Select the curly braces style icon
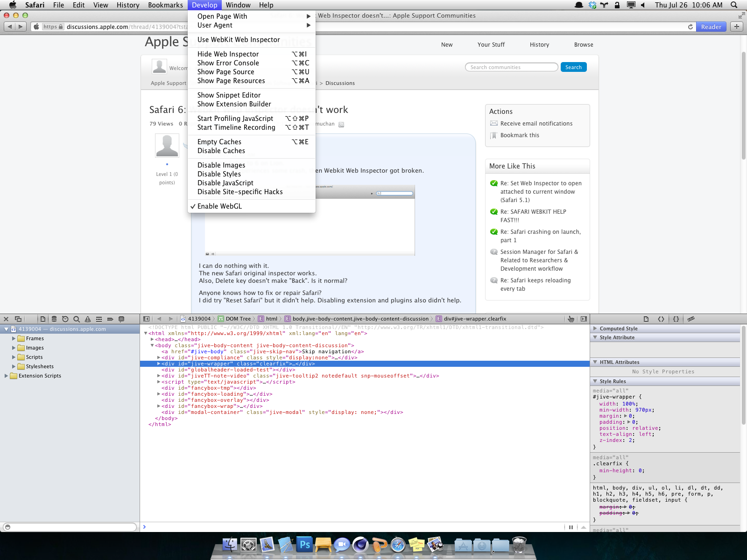This screenshot has height=560, width=747. (676, 319)
